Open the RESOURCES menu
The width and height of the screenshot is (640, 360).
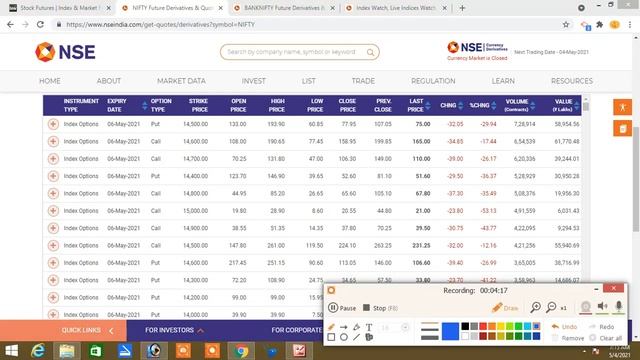pyautogui.click(x=572, y=81)
